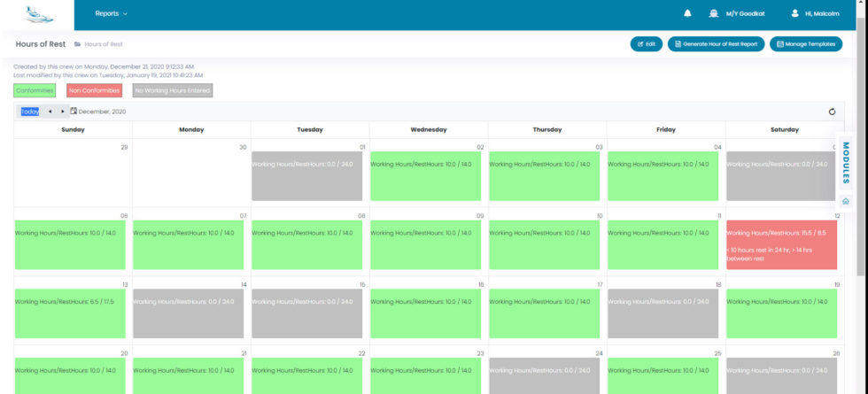Open the calendar date picker icon

click(74, 112)
